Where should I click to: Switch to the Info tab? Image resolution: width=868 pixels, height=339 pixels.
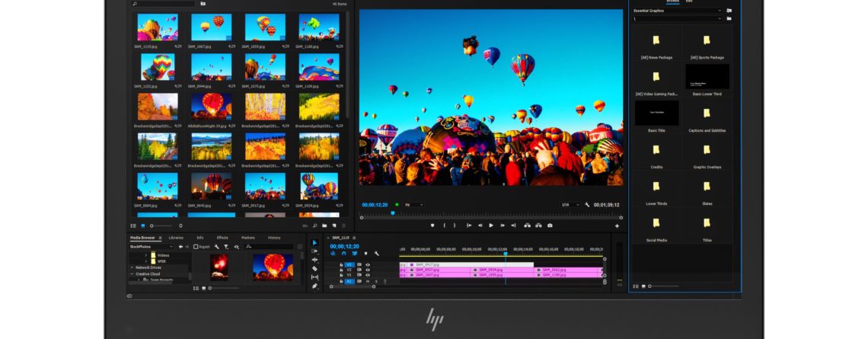[200, 238]
